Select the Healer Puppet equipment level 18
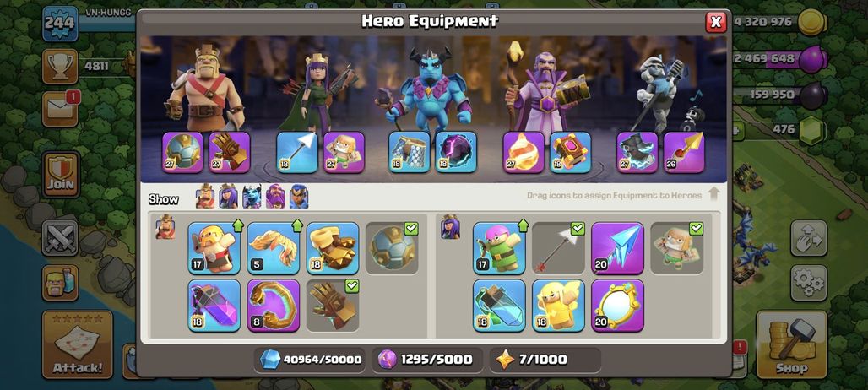Viewport: 868px width, 390px height. (559, 306)
